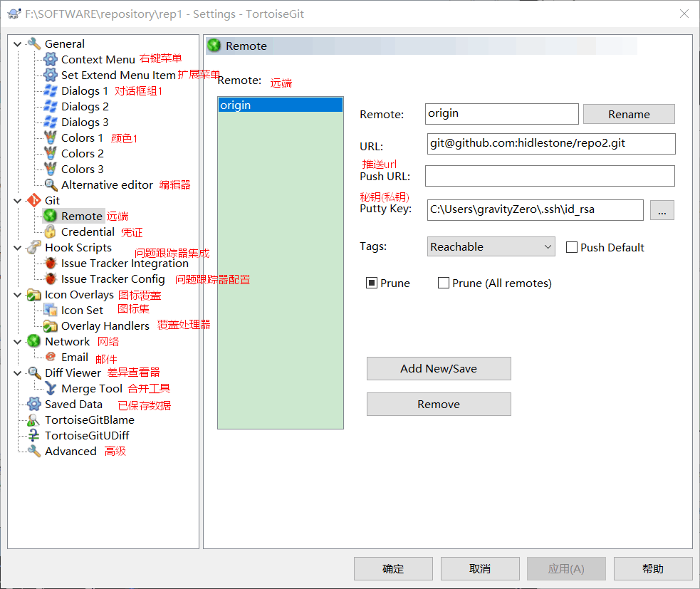Open the Context Menu settings page
Image resolution: width=700 pixels, height=589 pixels.
98,59
